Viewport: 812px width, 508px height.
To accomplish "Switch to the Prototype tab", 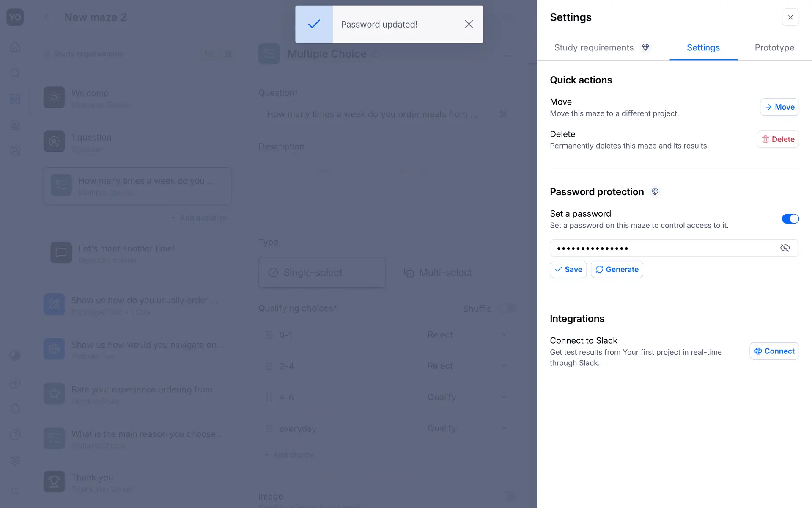I will (x=774, y=48).
